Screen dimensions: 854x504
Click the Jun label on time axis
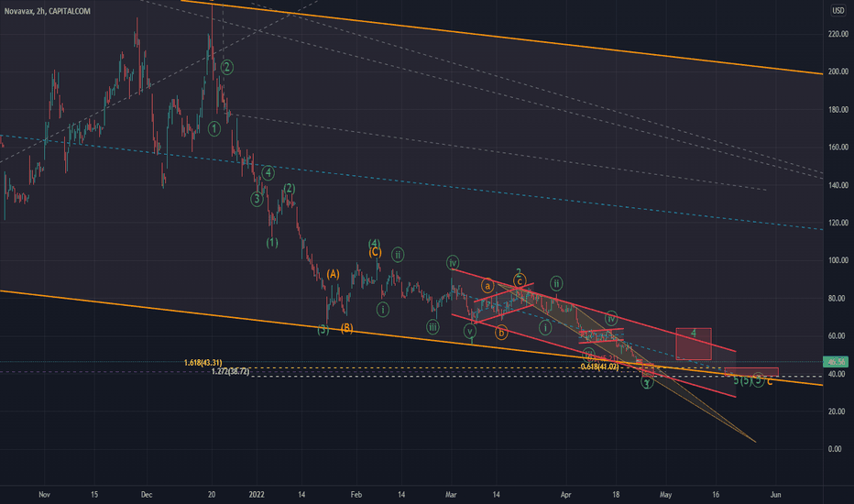tap(775, 495)
